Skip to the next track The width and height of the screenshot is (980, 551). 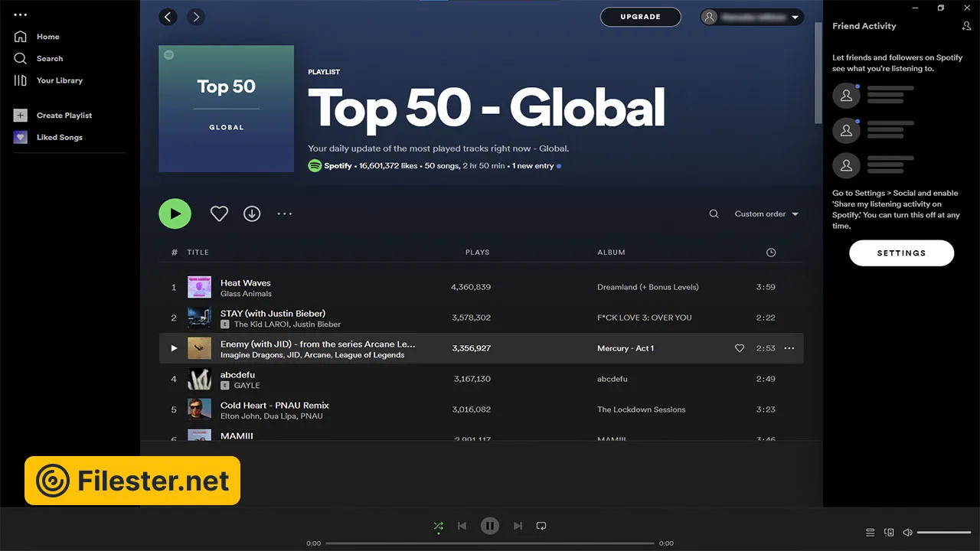(518, 526)
